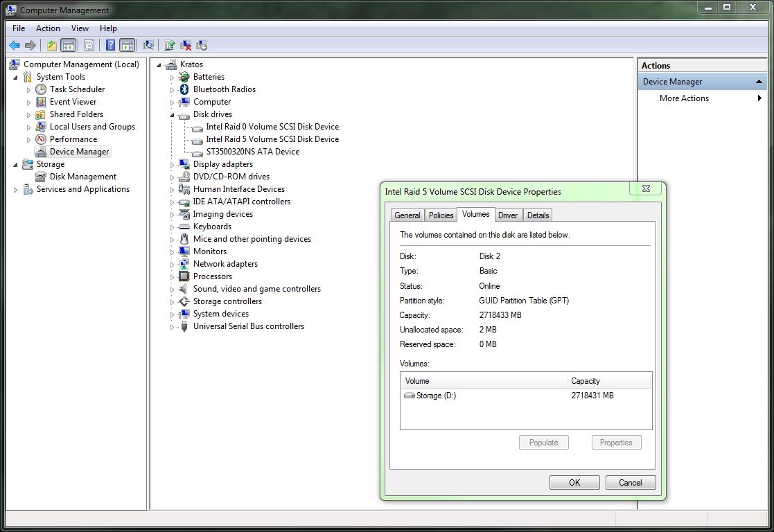Toggle the Show/Hide Action Pane toolbar icon
This screenshot has height=532, width=774.
point(127,46)
